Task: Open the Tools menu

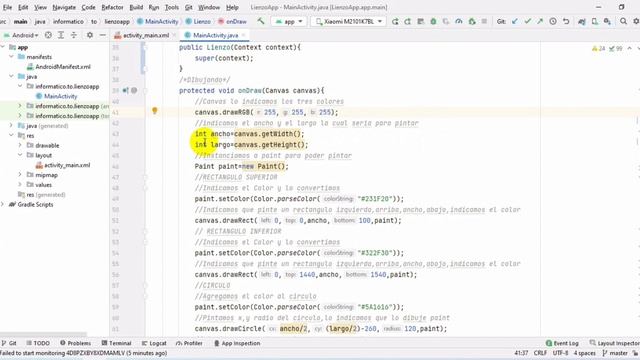Action: (172, 7)
